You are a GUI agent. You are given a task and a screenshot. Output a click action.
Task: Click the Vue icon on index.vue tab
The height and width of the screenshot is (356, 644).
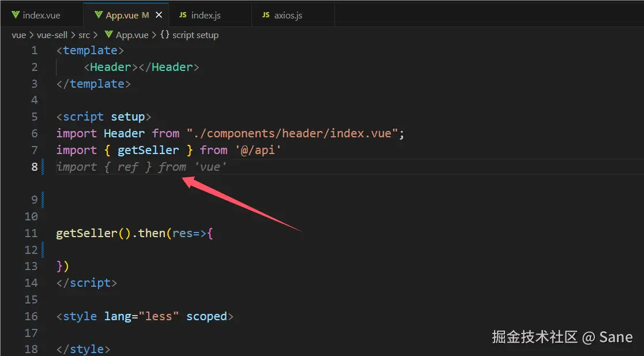click(16, 15)
